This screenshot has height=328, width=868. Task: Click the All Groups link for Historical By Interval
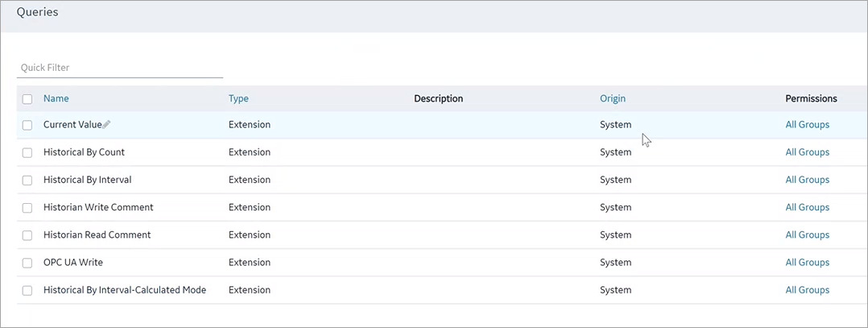click(x=807, y=180)
